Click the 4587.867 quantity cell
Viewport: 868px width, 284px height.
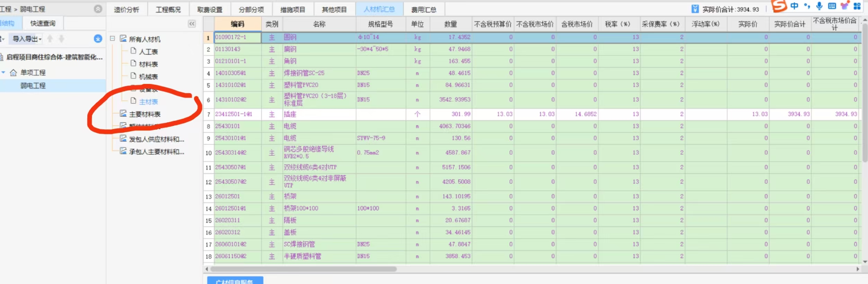(451, 153)
